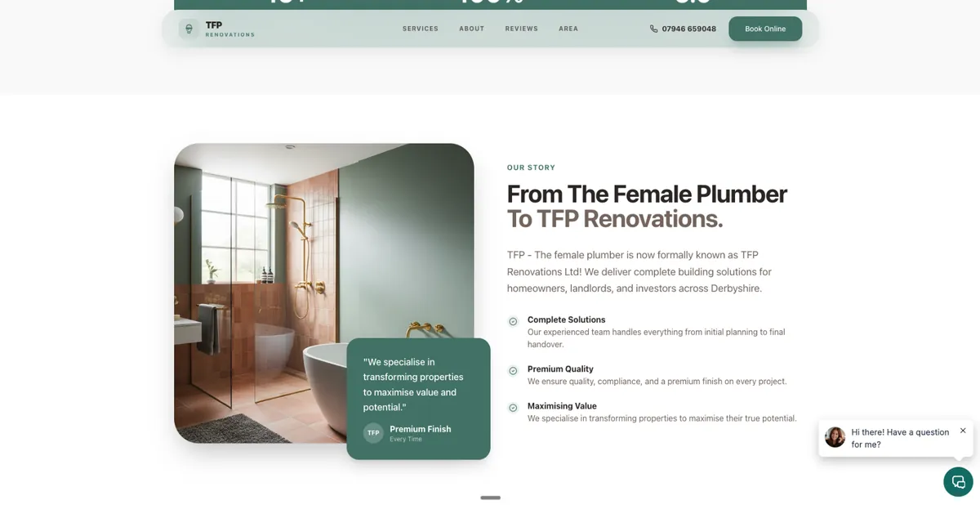This screenshot has width=980, height=505.
Task: Click the green quote card
Action: [418, 399]
